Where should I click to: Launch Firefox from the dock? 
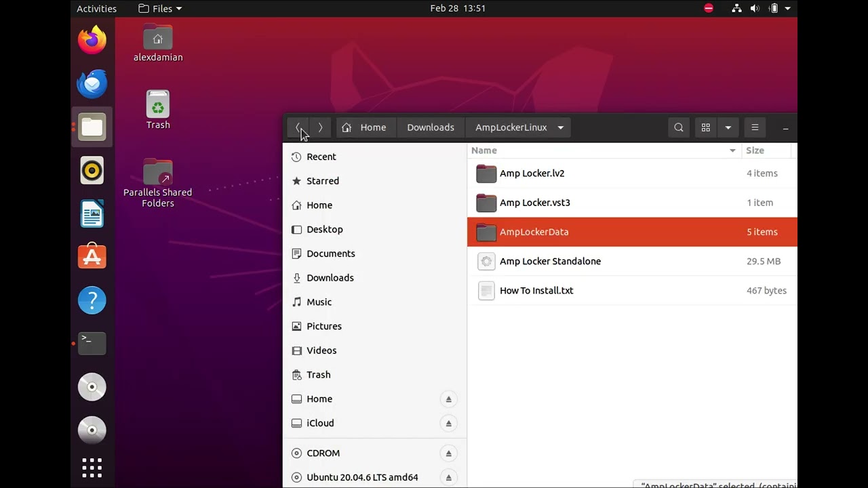click(92, 40)
